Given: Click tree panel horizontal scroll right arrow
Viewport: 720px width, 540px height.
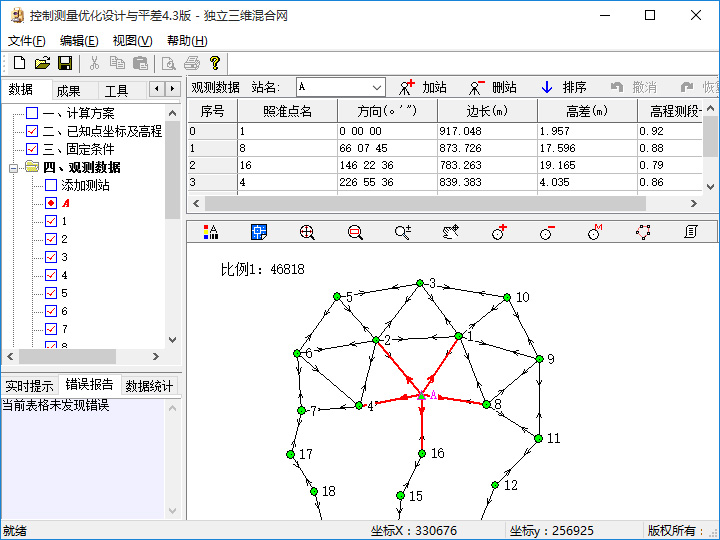Looking at the screenshot, I should tap(156, 356).
